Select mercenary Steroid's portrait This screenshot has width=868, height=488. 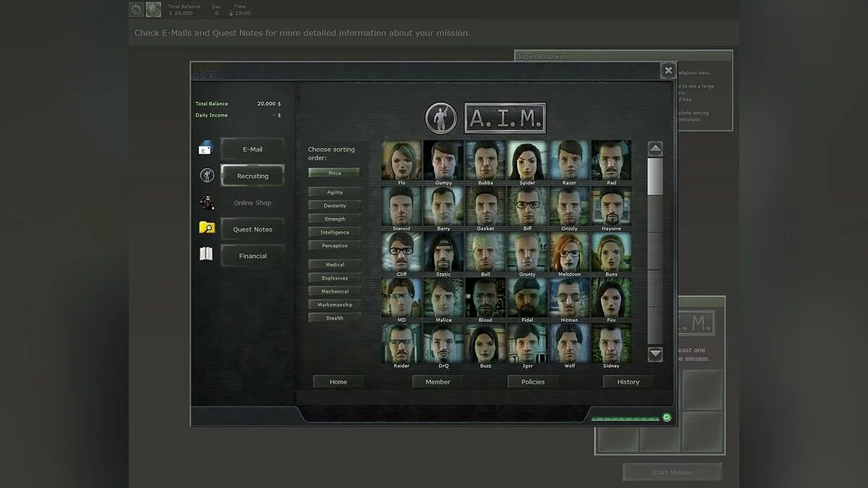(401, 206)
